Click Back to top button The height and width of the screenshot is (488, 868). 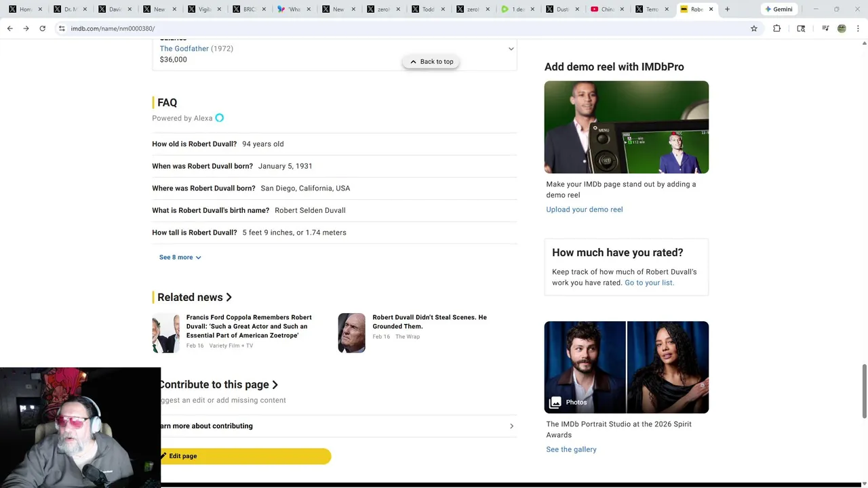click(431, 62)
